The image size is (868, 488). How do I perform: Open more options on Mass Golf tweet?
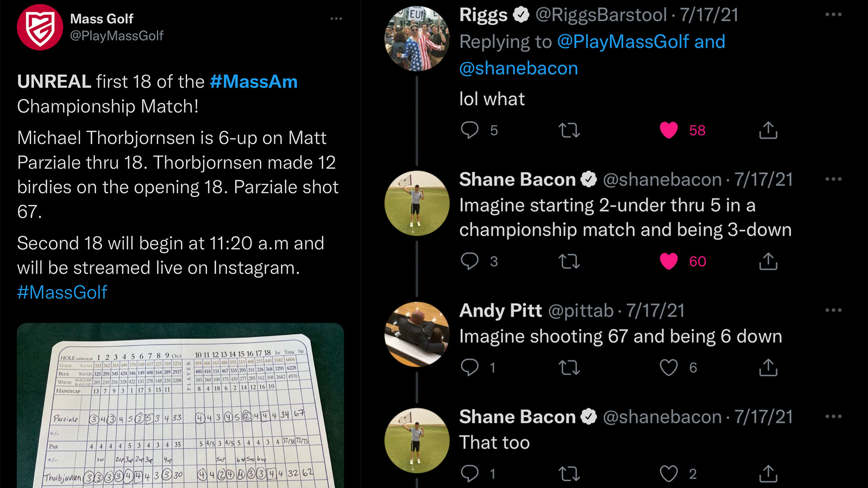point(336,19)
